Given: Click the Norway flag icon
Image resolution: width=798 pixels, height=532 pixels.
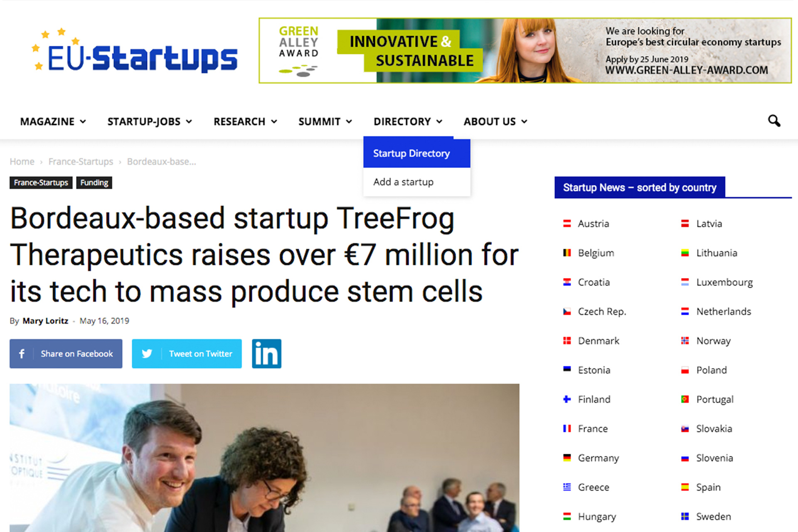Looking at the screenshot, I should tap(685, 341).
